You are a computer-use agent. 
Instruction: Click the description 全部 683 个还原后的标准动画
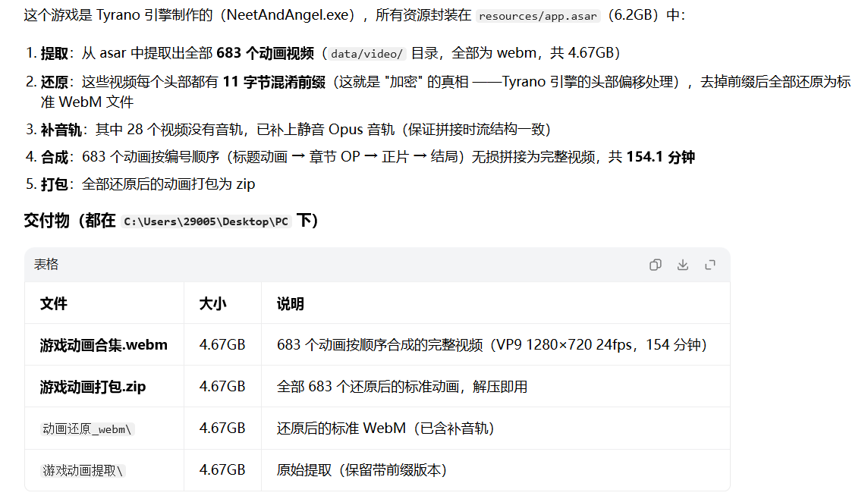click(402, 387)
